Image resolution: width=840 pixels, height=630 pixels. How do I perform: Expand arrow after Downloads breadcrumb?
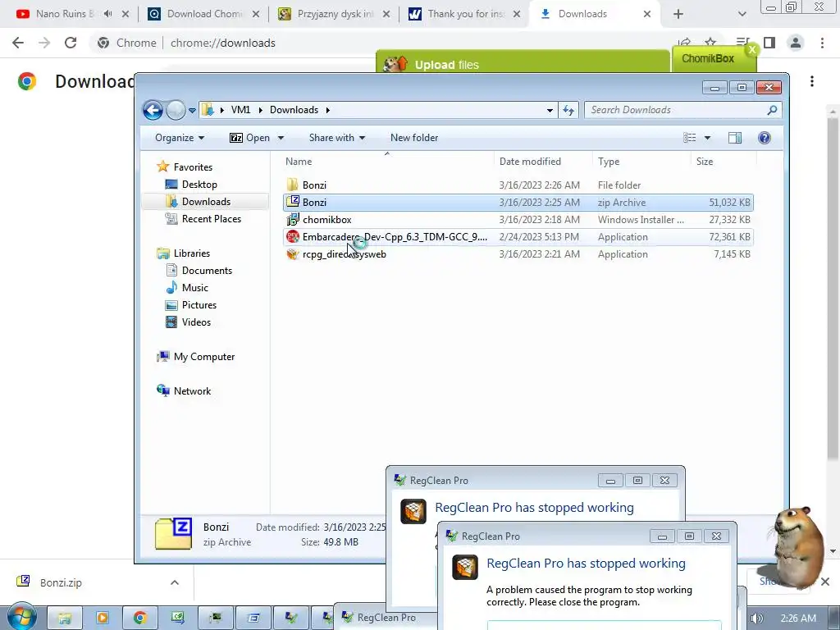coord(327,110)
